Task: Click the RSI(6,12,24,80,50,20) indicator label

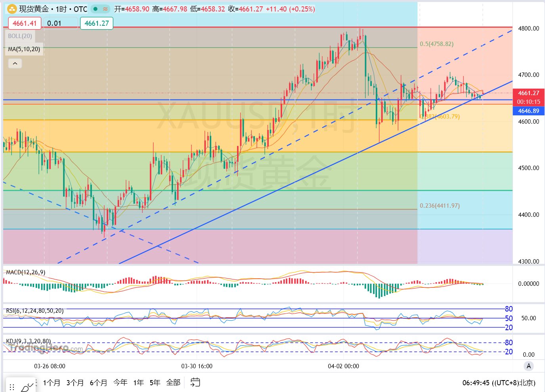Action: tap(35, 311)
